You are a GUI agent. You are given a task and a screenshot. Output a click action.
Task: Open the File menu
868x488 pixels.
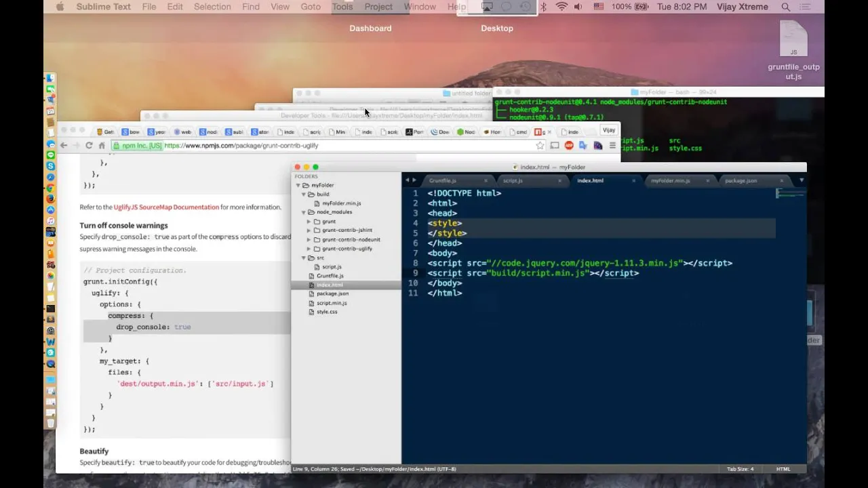click(149, 7)
